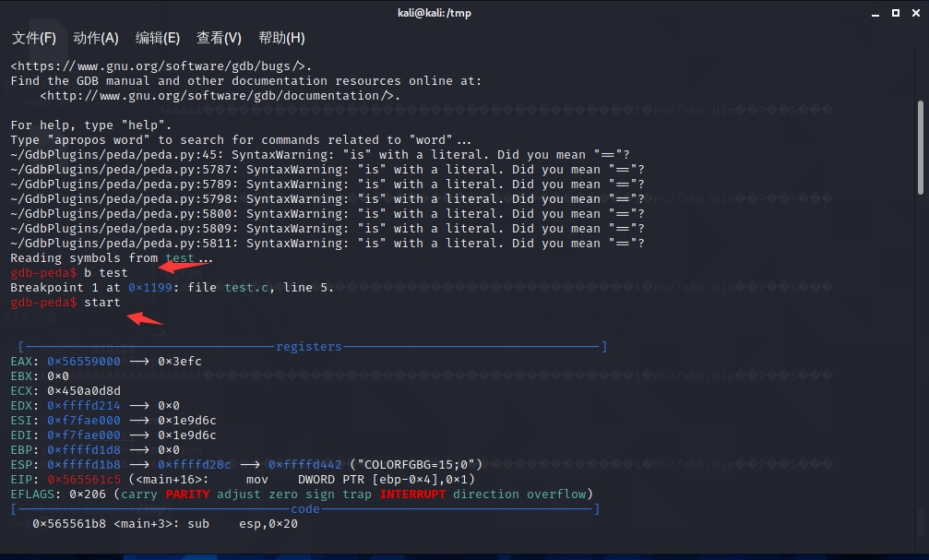Click the 'code' section header
This screenshot has height=560, width=929.
point(305,509)
